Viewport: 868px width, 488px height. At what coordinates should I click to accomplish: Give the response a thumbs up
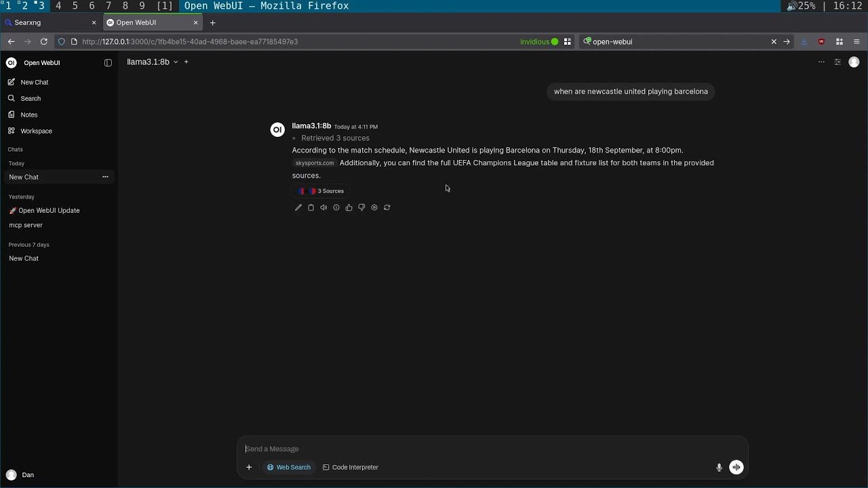pyautogui.click(x=349, y=207)
